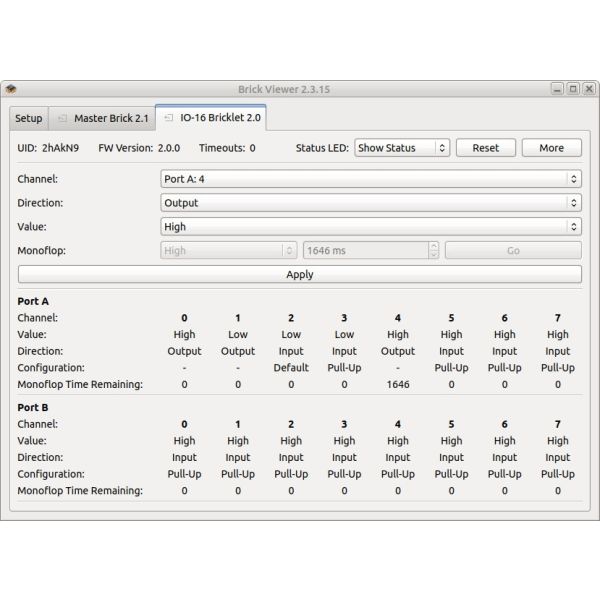Click Port A channel 6 Pull-Up configuration
This screenshot has width=600, height=600.
[504, 368]
